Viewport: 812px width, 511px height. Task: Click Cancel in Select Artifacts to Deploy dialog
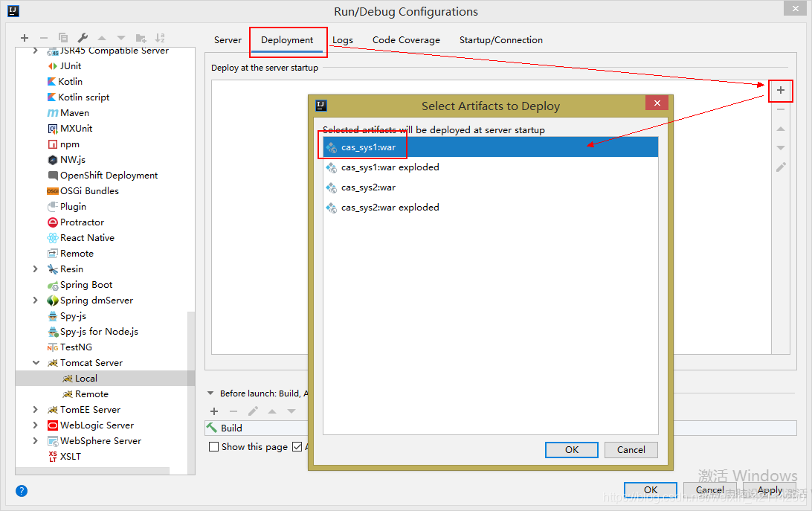[x=631, y=450]
